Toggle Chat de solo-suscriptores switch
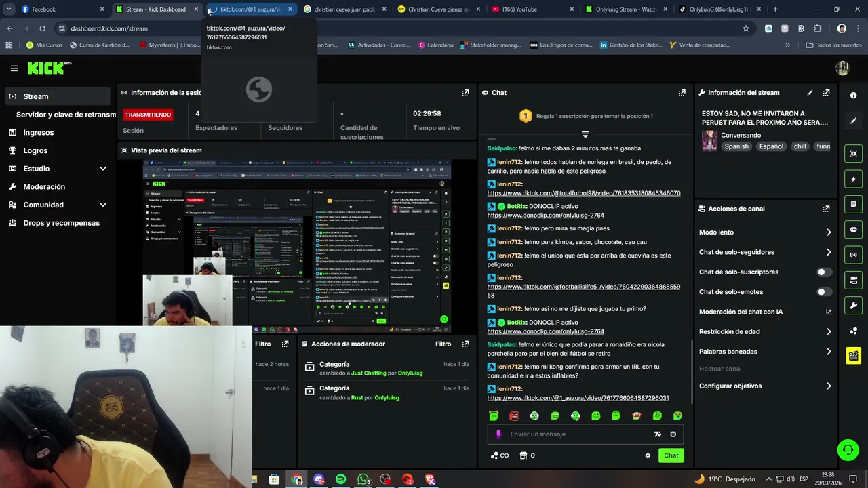The image size is (868, 488). coord(824,272)
